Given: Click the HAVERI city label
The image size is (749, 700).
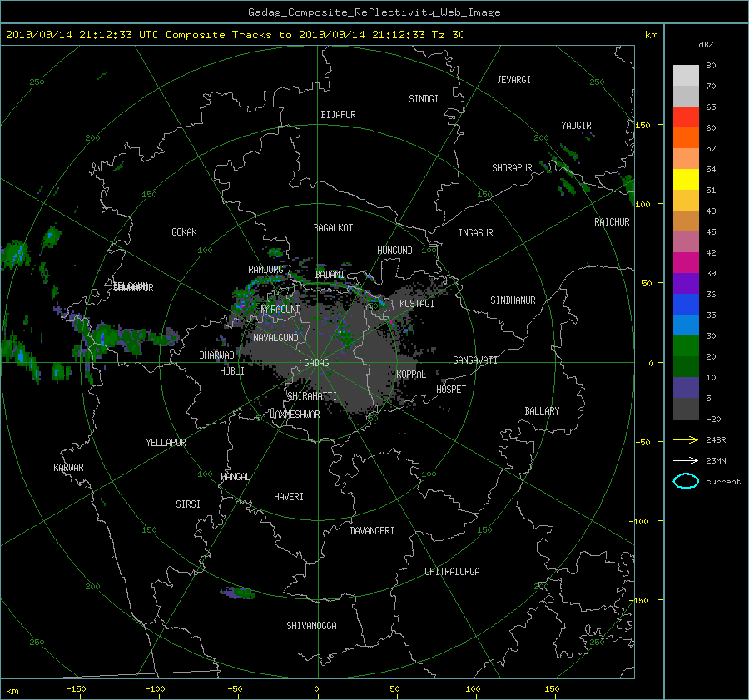Looking at the screenshot, I should click(289, 497).
